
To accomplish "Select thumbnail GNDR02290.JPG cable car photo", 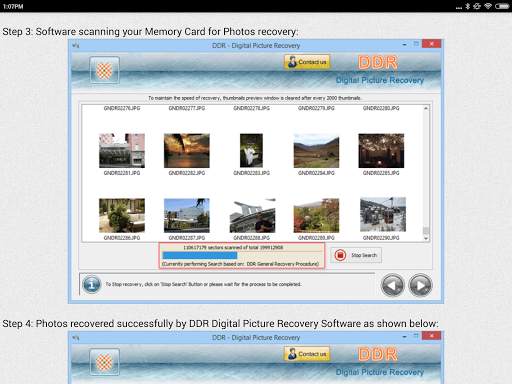I will (x=383, y=214).
